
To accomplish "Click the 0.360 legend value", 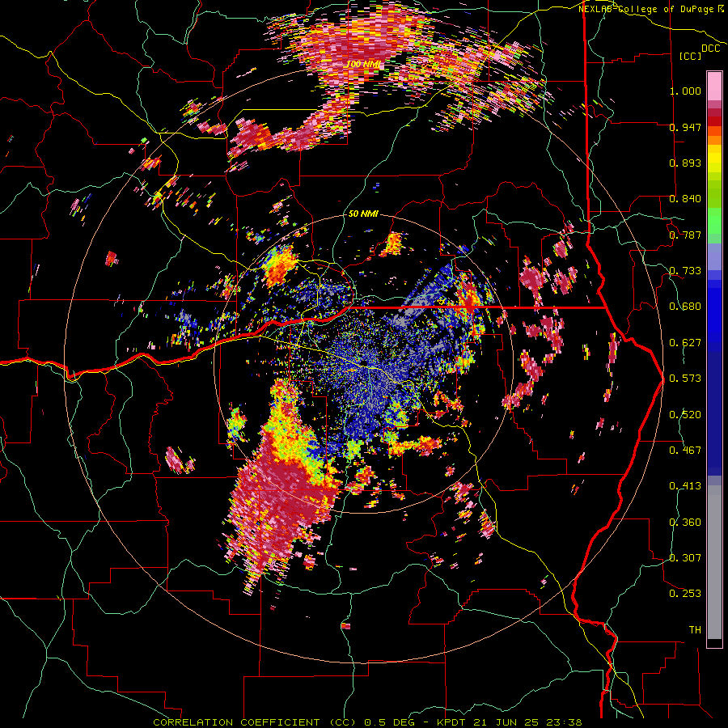I will point(685,523).
